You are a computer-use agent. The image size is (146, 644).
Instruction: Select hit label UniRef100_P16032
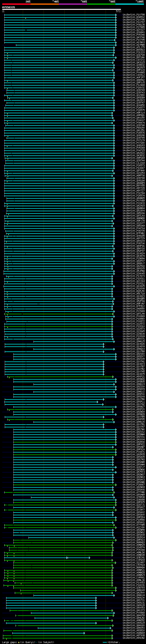pyautogui.click(x=134, y=88)
